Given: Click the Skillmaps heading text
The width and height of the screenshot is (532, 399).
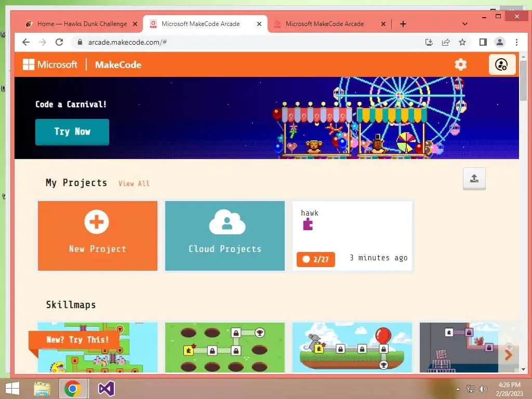Looking at the screenshot, I should 71,304.
